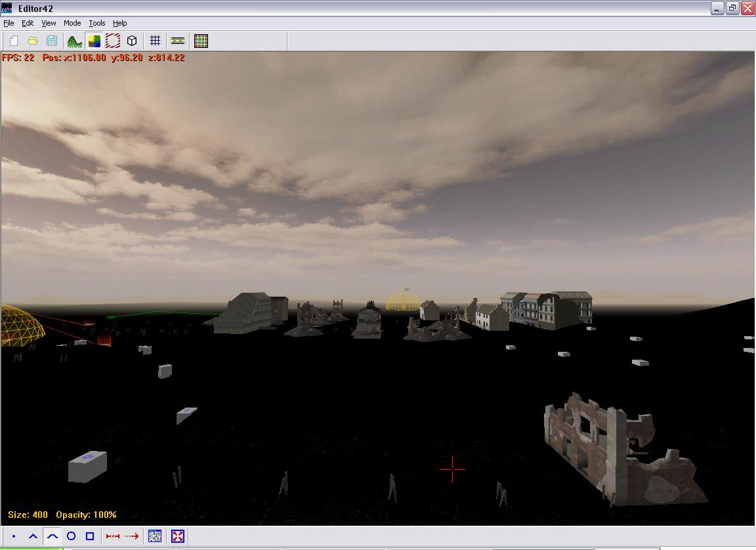The height and width of the screenshot is (550, 756).
Task: Open the yellow folder icon
Action: click(33, 41)
